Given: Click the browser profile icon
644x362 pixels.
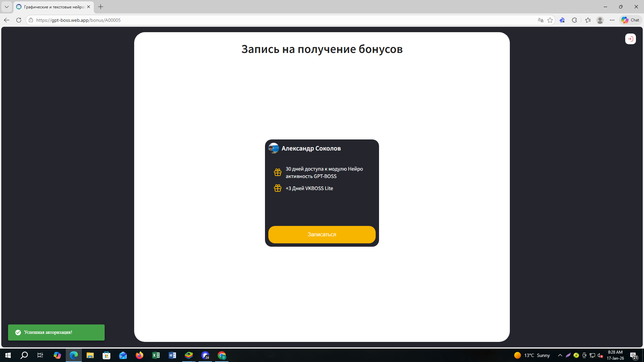Looking at the screenshot, I should point(600,20).
